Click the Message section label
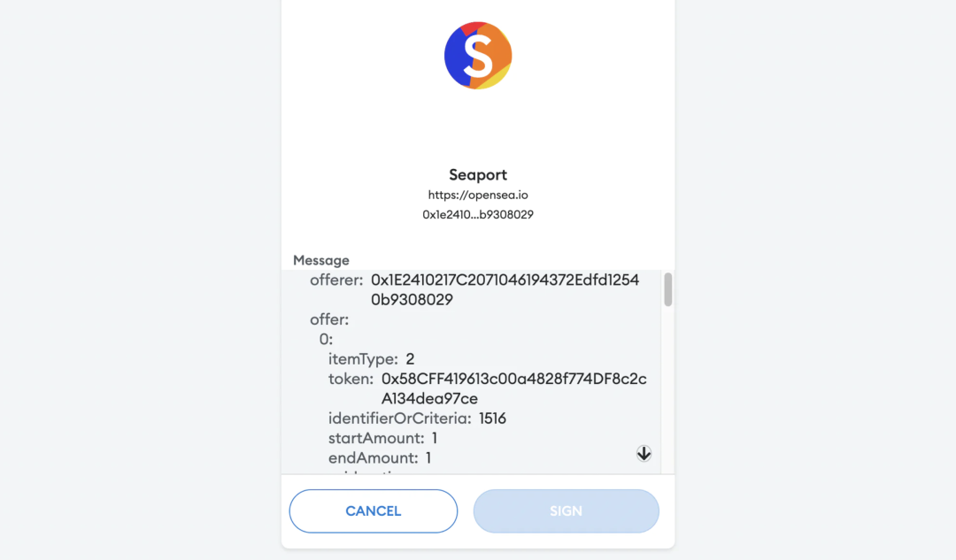Screen dimensions: 956x560 point(321,260)
